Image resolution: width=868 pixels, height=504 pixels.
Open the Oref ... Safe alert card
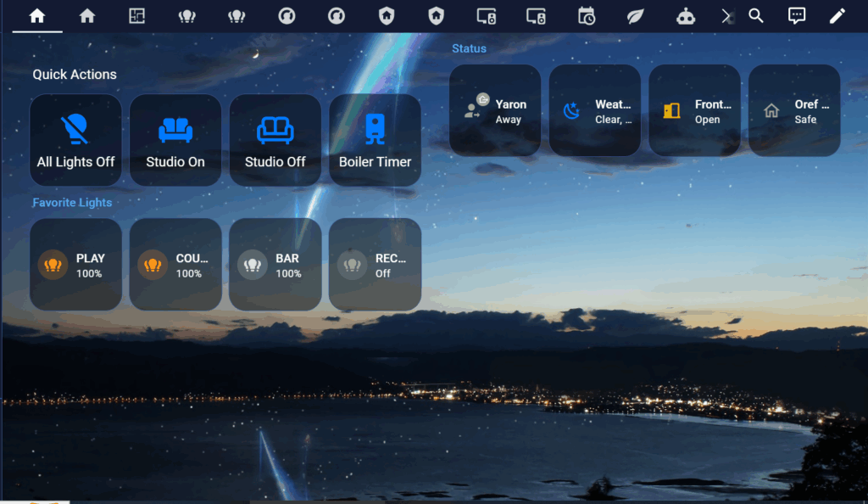794,110
